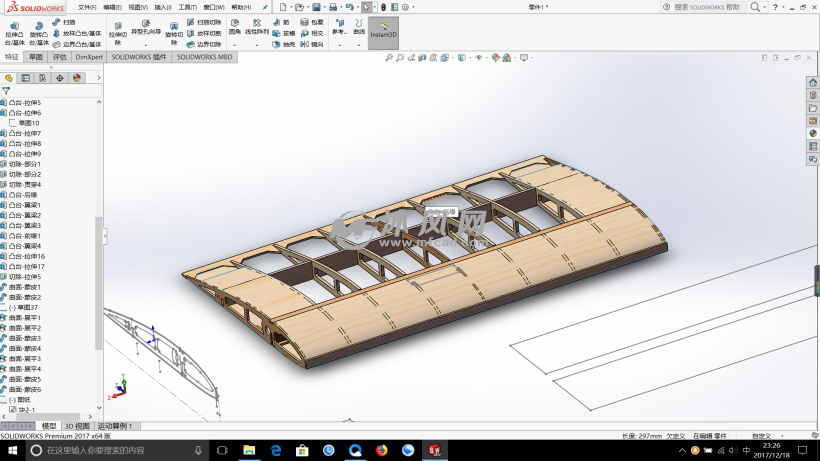Switch to the 草图 (Sketch) tab
Image resolution: width=820 pixels, height=461 pixels.
[35, 57]
